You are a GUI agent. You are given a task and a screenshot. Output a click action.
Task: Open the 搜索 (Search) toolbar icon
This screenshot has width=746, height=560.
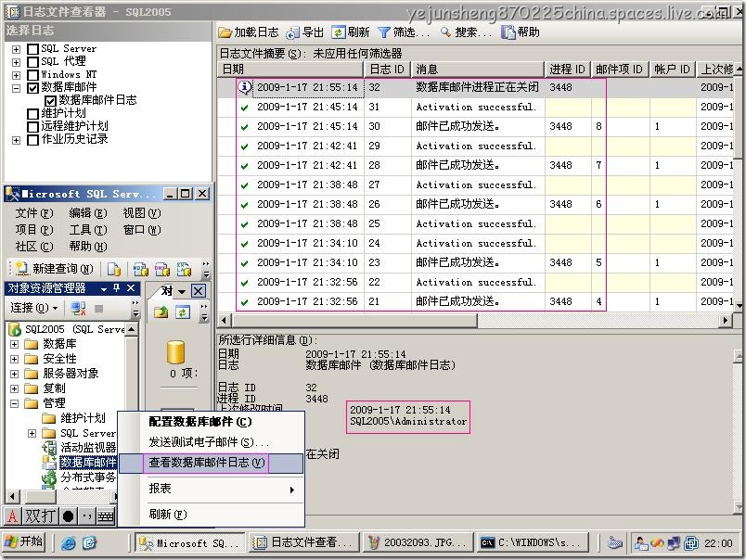(x=445, y=32)
